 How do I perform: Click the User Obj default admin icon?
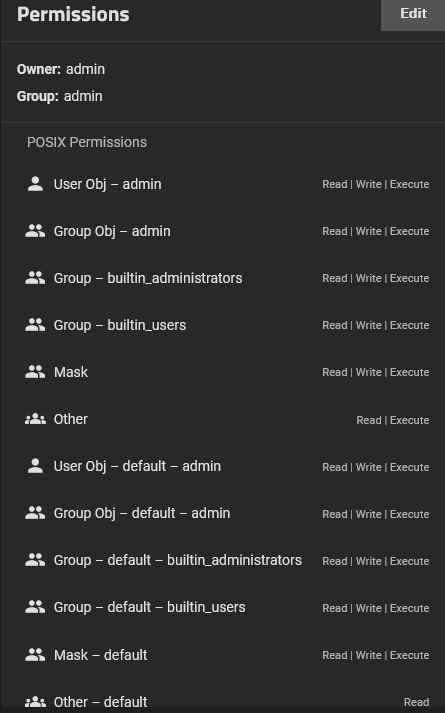coord(35,466)
